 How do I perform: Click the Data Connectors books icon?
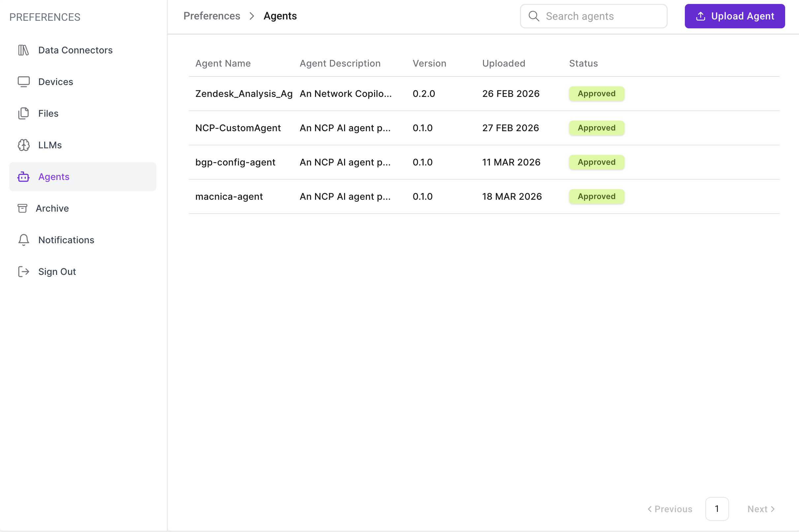click(x=23, y=50)
